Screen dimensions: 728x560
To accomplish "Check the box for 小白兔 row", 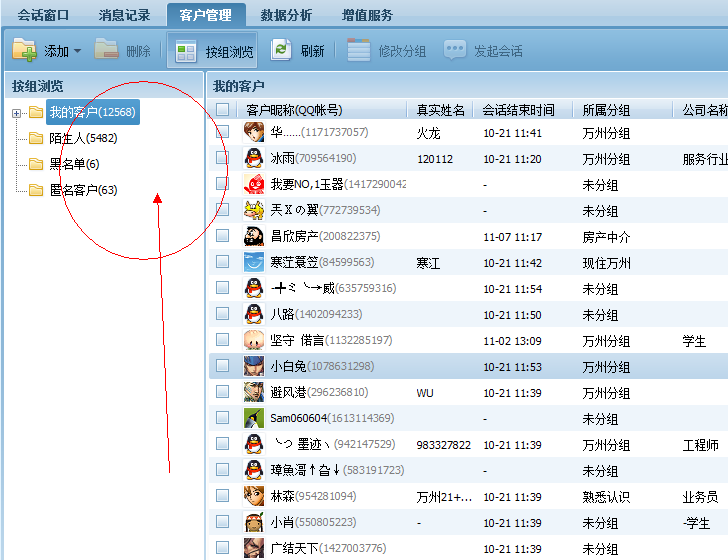I will coord(222,366).
